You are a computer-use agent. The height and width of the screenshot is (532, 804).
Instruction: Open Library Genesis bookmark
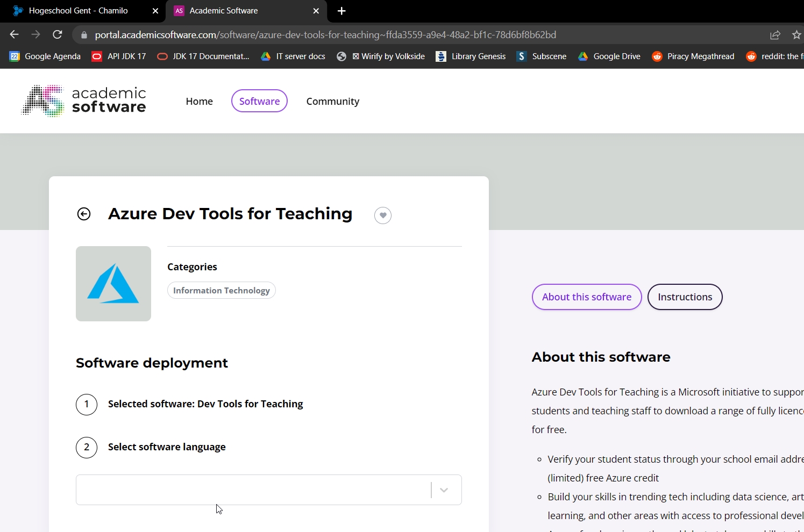pos(471,56)
